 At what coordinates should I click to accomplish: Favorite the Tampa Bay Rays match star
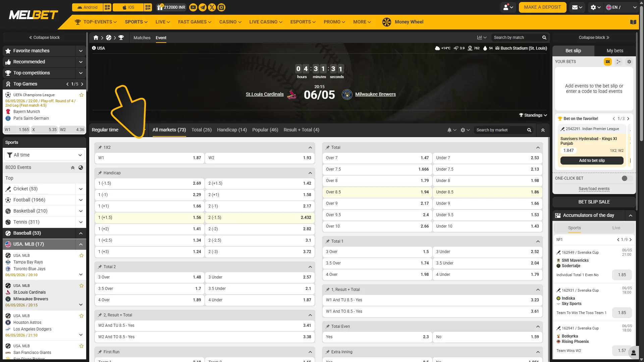(82, 255)
